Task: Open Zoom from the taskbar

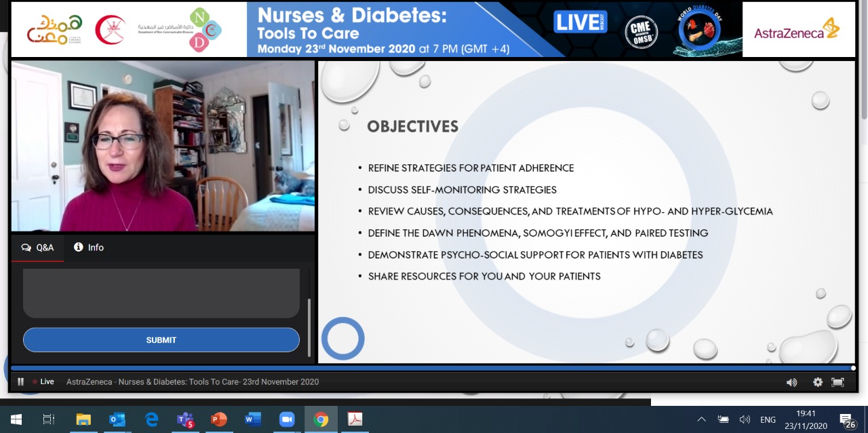Action: tap(286, 419)
